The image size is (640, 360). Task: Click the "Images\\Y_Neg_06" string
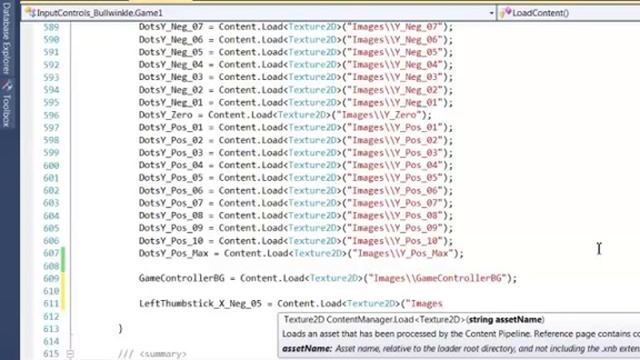395,40
